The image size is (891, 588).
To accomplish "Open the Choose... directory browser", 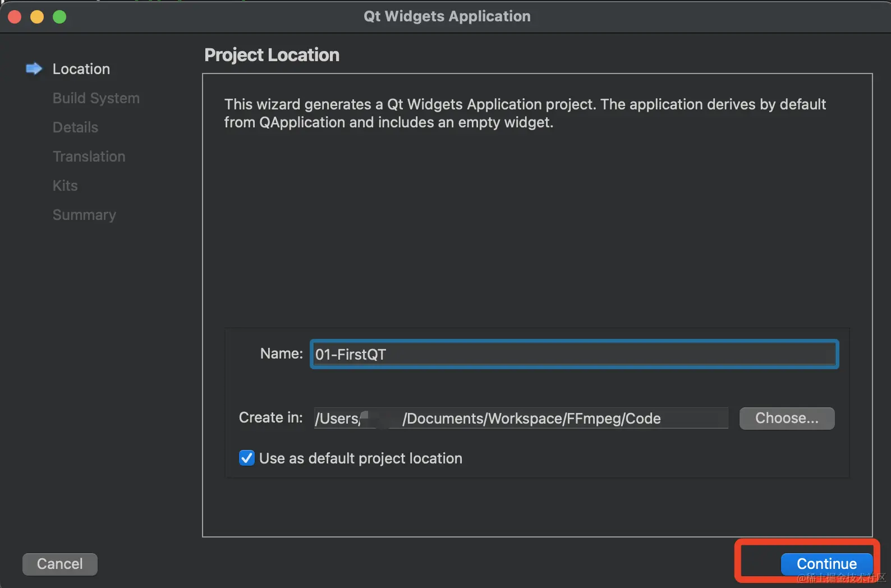I will pyautogui.click(x=787, y=418).
